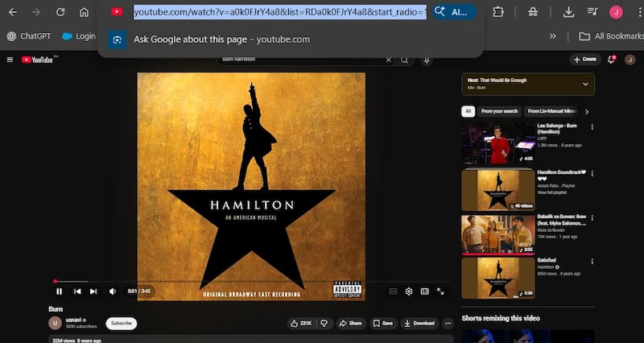Open the browser profile avatar J

616,12
